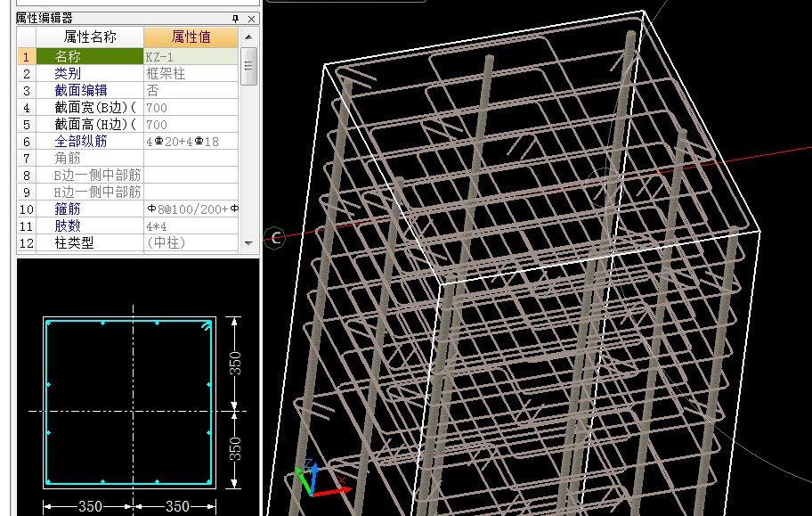The height and width of the screenshot is (516, 812).
Task: Click row number 10 header
Action: coord(27,209)
